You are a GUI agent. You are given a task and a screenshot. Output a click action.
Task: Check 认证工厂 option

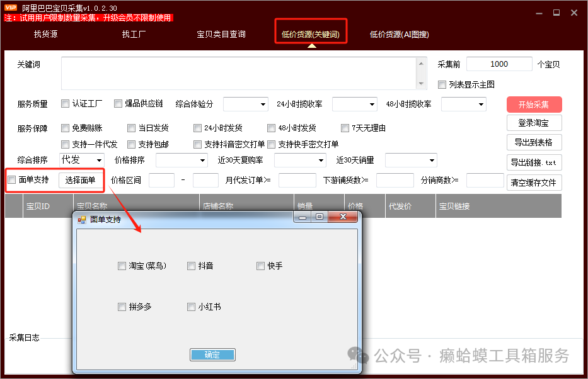click(66, 104)
